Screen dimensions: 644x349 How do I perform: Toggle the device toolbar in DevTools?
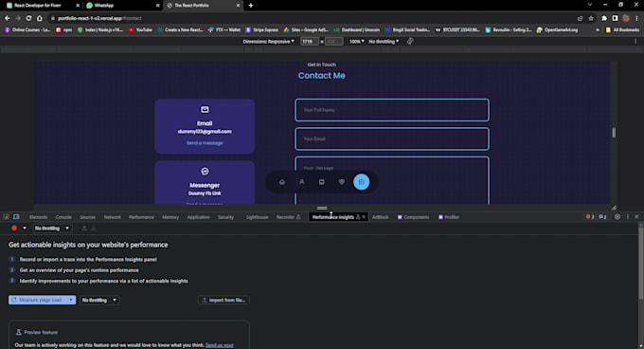tap(16, 217)
